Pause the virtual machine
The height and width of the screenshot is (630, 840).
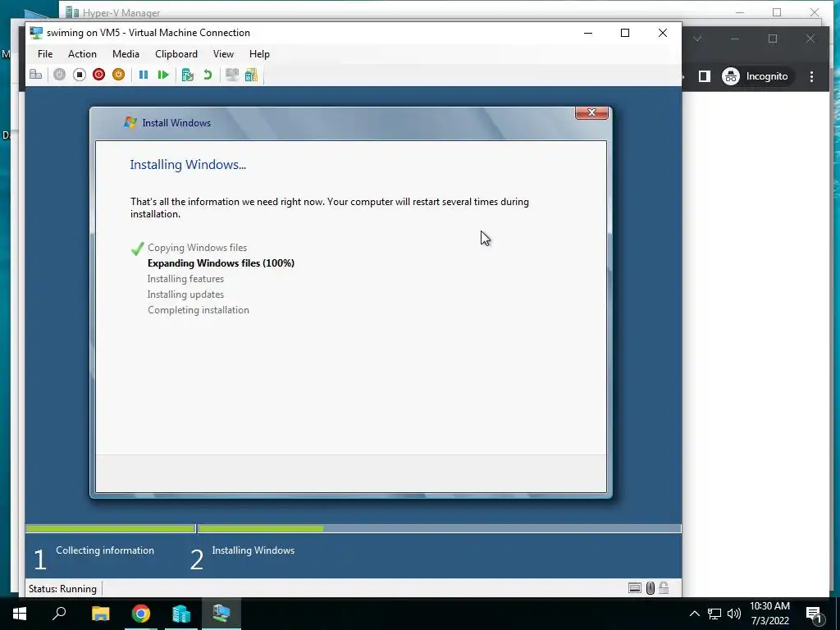(x=143, y=75)
